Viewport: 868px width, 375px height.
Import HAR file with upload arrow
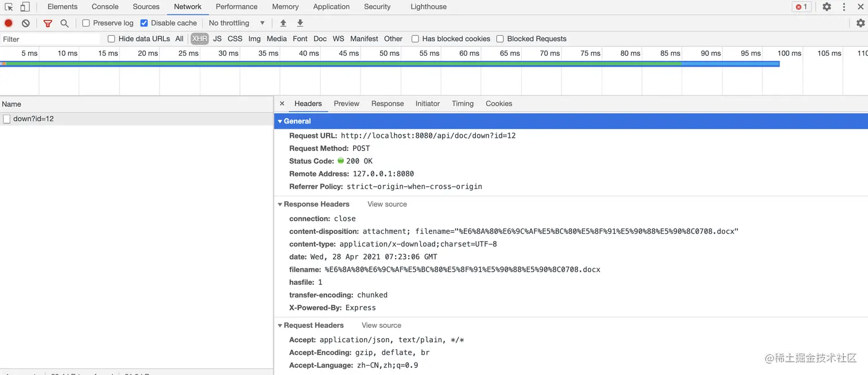[283, 23]
